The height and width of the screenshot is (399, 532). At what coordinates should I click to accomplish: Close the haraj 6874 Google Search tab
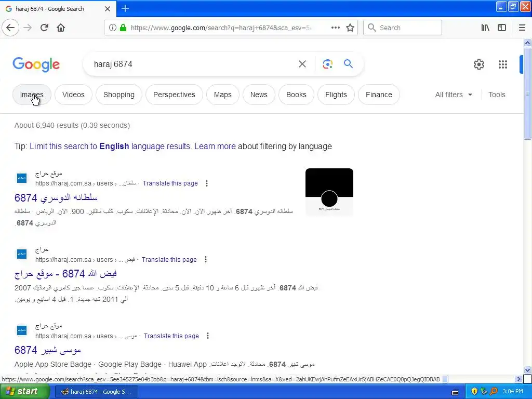108,9
